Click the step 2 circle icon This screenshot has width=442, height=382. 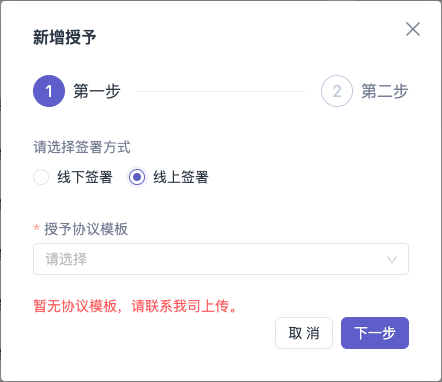point(337,91)
